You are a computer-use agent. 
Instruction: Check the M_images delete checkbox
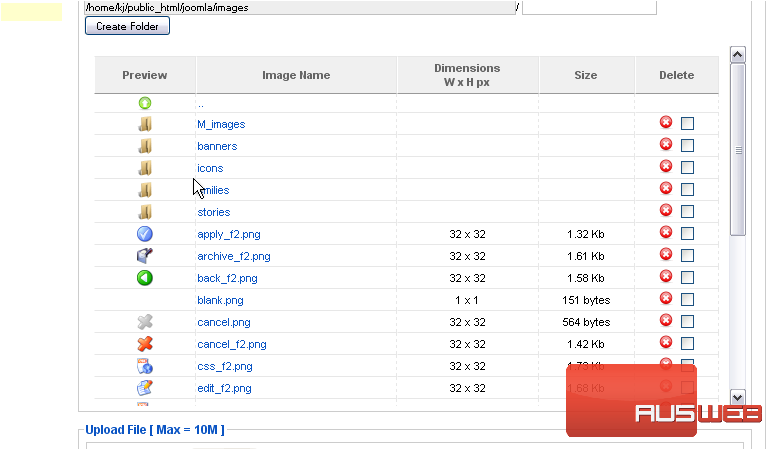tap(687, 123)
